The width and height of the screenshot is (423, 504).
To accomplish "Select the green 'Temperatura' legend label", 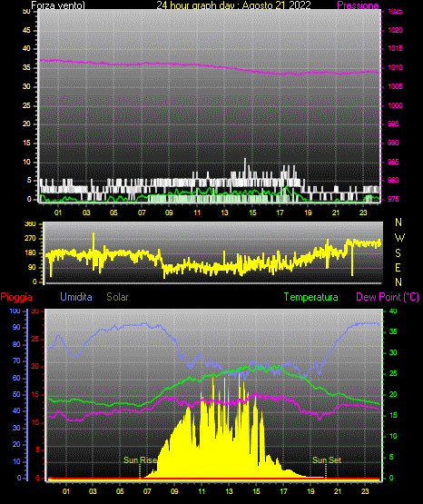I will tap(310, 297).
